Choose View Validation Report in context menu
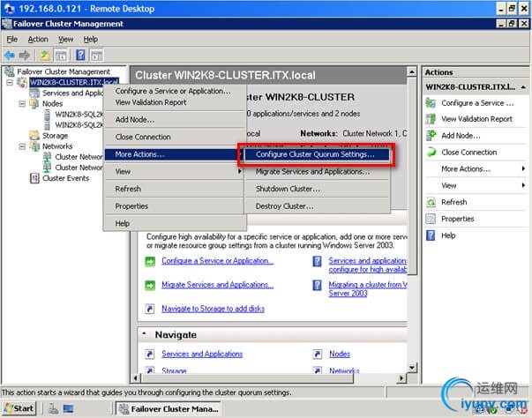 pyautogui.click(x=174, y=102)
